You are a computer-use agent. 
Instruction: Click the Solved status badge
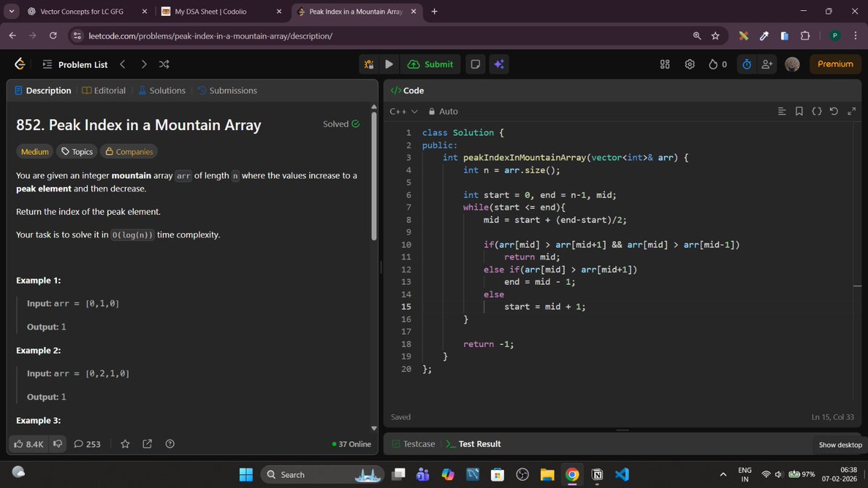click(x=341, y=124)
